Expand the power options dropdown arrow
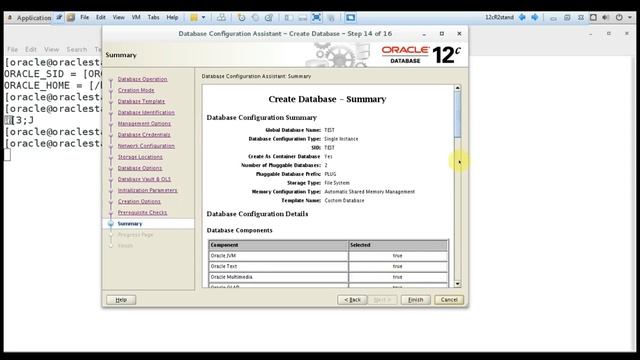The width and height of the screenshot is (640, 360). (x=203, y=18)
